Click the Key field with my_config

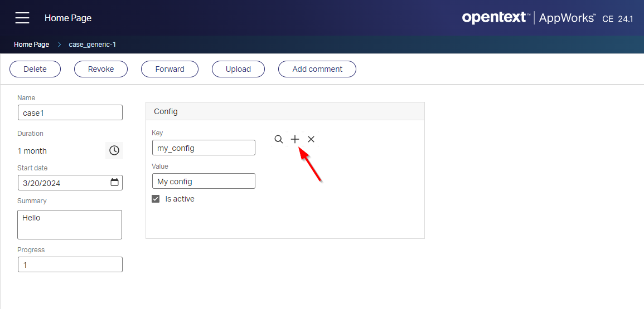pos(204,148)
